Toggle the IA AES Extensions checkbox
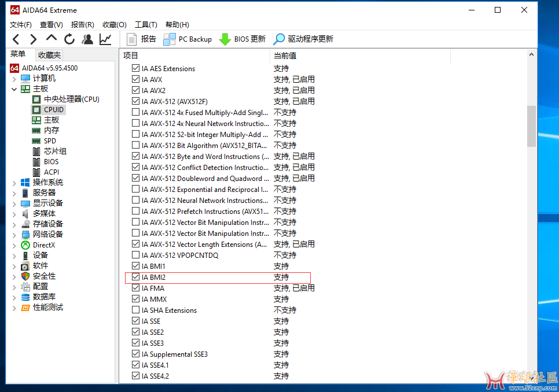 (x=135, y=68)
